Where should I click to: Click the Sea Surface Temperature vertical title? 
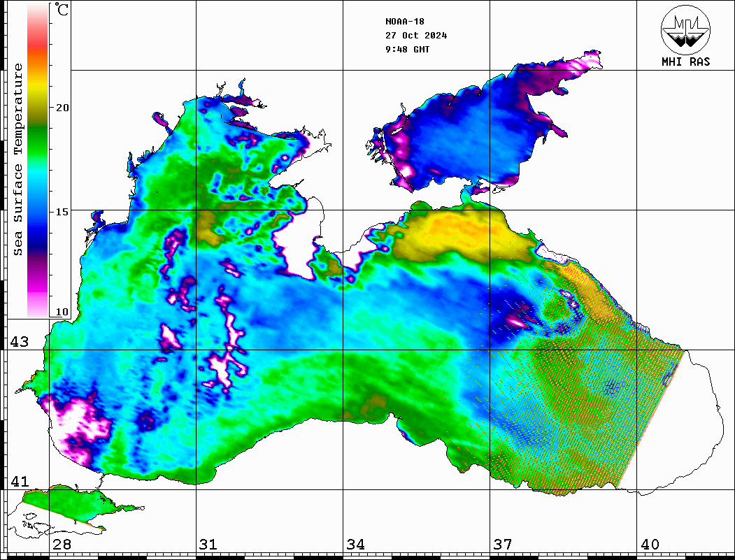(18, 159)
